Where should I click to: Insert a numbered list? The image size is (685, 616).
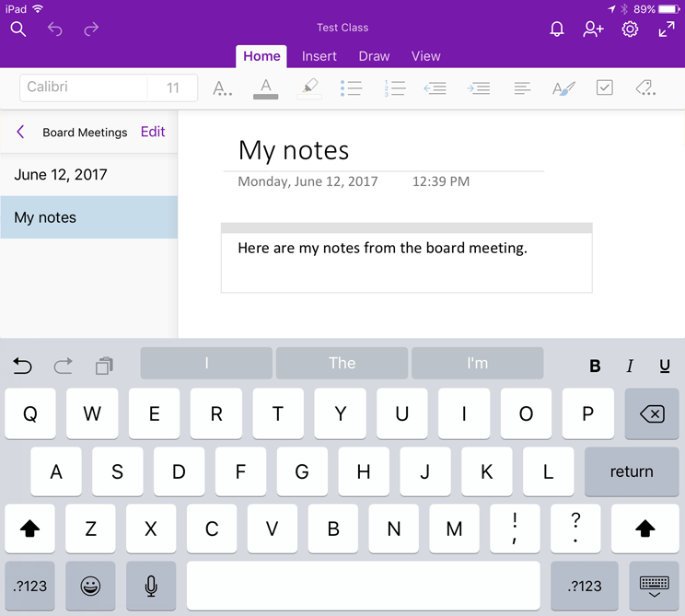tap(394, 88)
